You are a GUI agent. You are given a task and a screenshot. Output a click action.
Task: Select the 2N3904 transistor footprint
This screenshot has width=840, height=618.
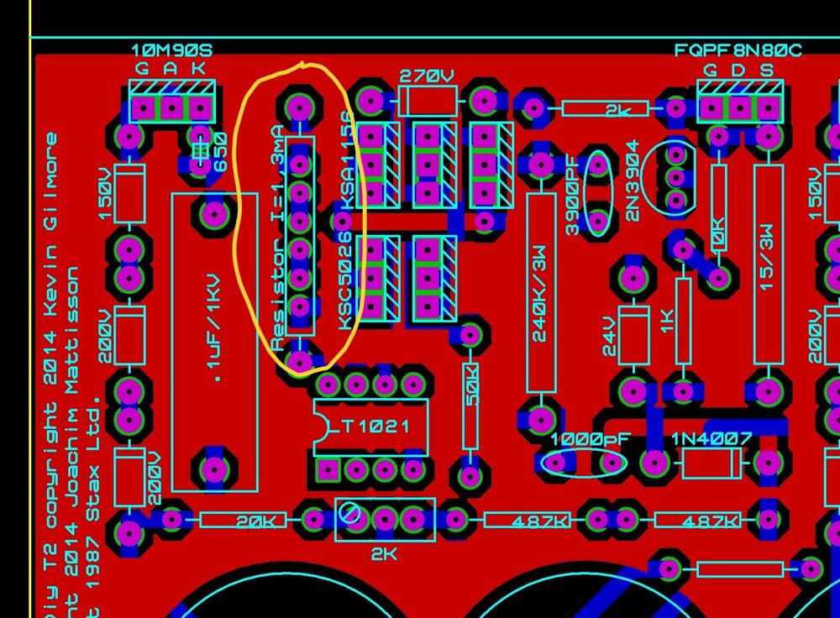point(675,178)
